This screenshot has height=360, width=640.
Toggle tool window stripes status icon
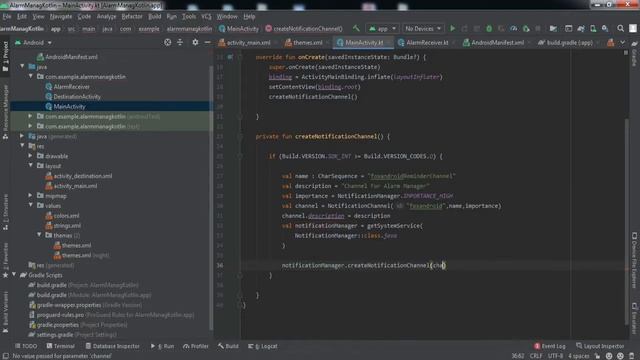pyautogui.click(x=5, y=356)
